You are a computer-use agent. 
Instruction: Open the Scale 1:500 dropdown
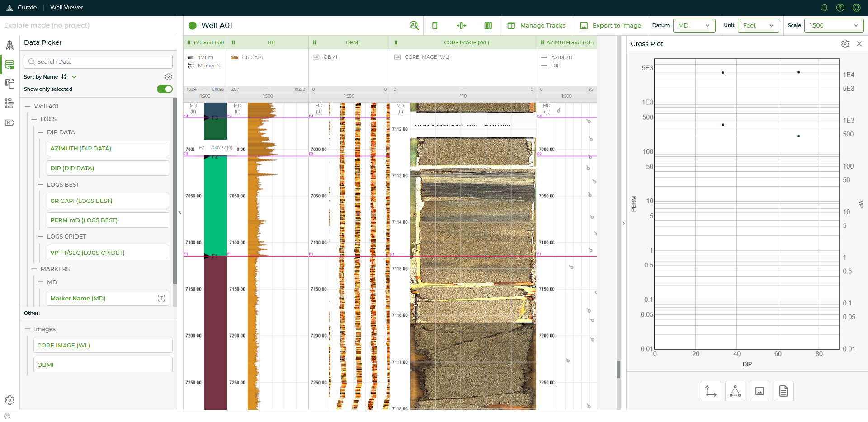tap(834, 25)
